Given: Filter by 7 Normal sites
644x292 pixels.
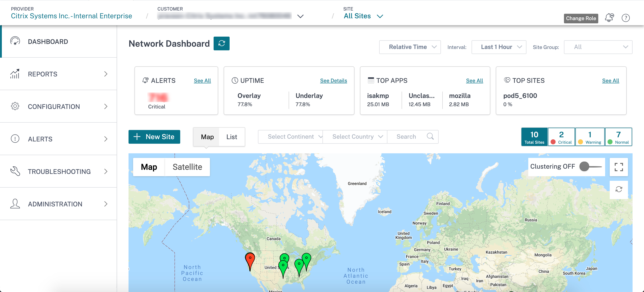Looking at the screenshot, I should click(618, 137).
